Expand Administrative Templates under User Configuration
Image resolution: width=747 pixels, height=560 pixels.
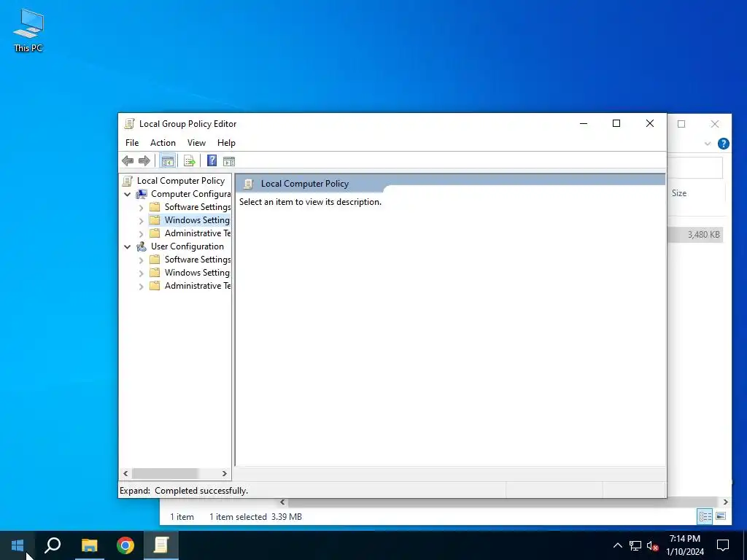[x=141, y=286]
